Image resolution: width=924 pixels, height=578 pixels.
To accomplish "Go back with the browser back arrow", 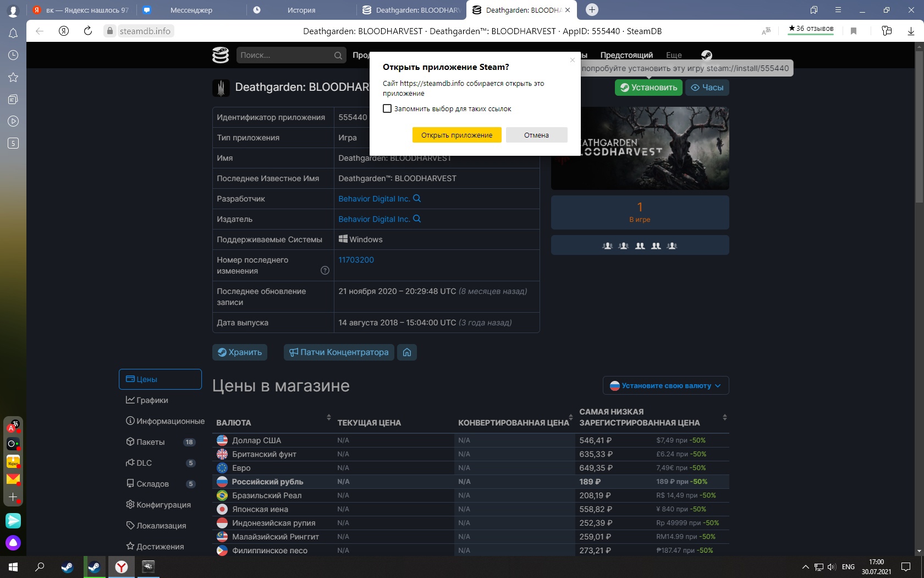I will [40, 31].
